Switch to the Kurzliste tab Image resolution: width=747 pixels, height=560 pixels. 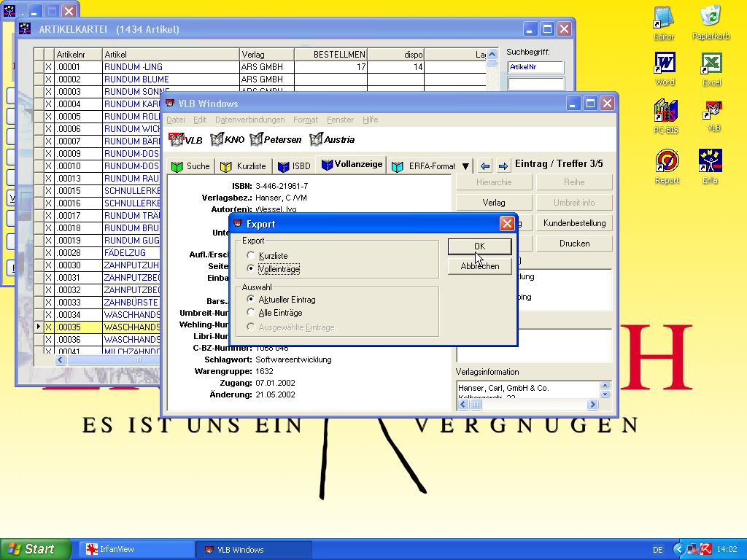pos(244,166)
